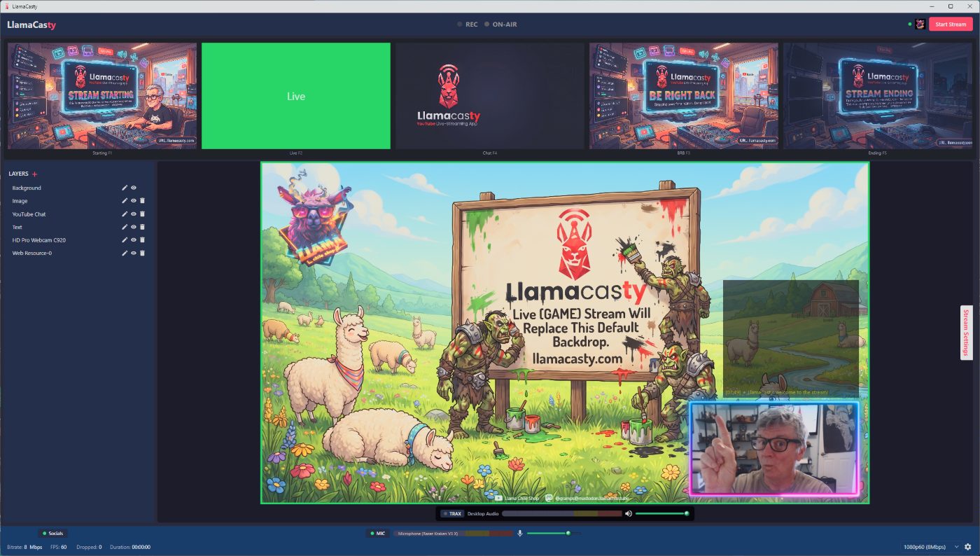Switch to the Ending F5 scene
The height and width of the screenshot is (556, 980).
pos(878,96)
